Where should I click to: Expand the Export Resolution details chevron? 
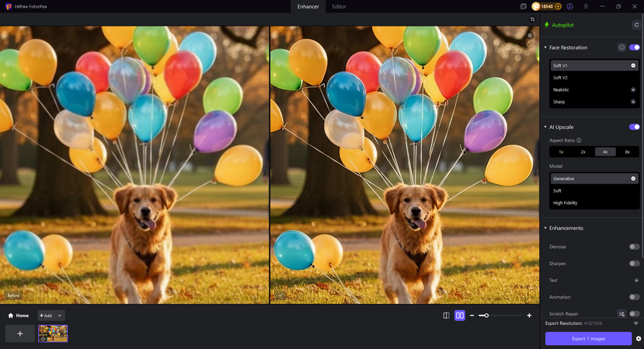[636, 323]
